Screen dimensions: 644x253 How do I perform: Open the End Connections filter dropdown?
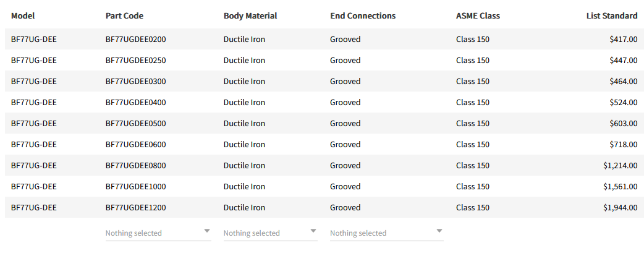[x=386, y=233]
